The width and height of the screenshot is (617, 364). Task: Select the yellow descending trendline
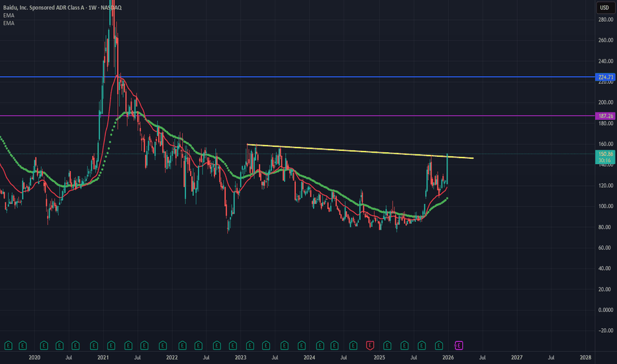point(360,152)
